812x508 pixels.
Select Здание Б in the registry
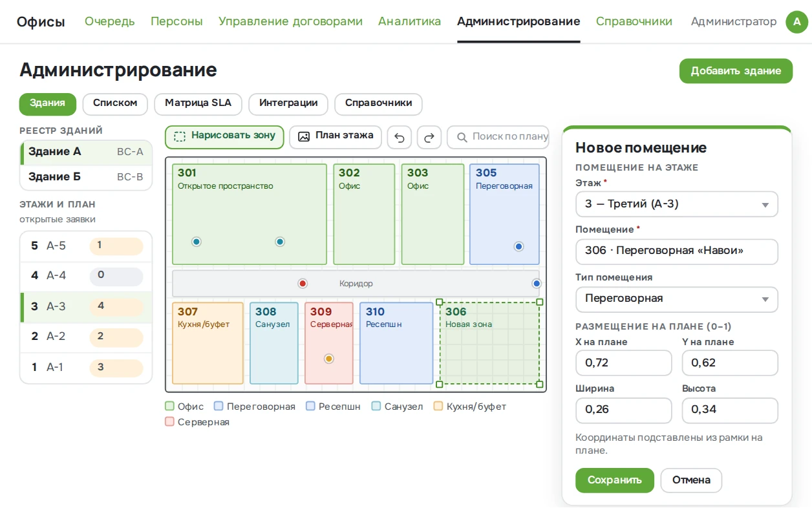click(x=86, y=177)
